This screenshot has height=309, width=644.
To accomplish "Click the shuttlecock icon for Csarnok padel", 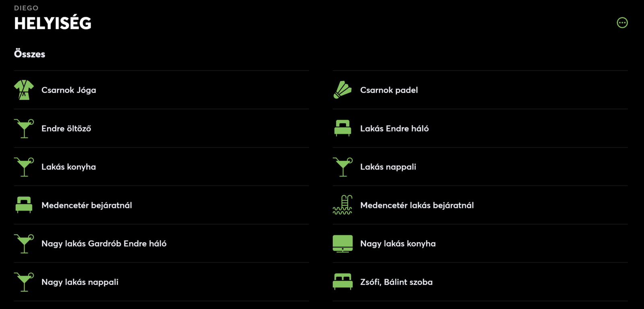I will pos(343,90).
